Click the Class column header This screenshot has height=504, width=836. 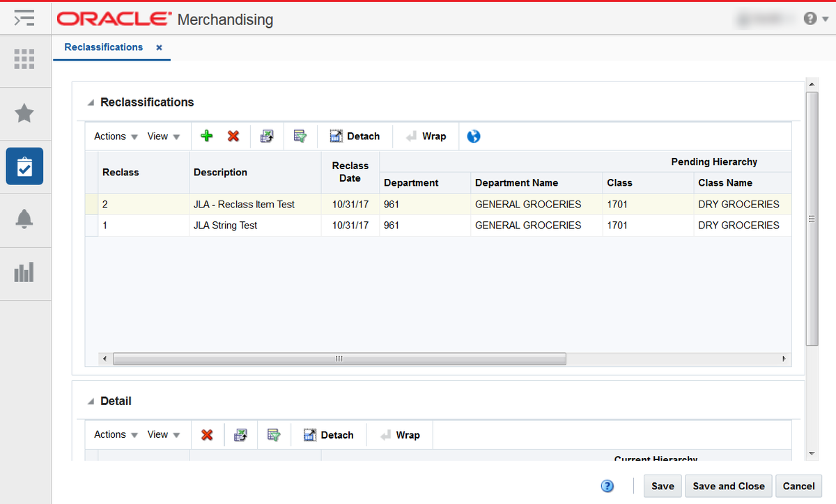click(648, 182)
